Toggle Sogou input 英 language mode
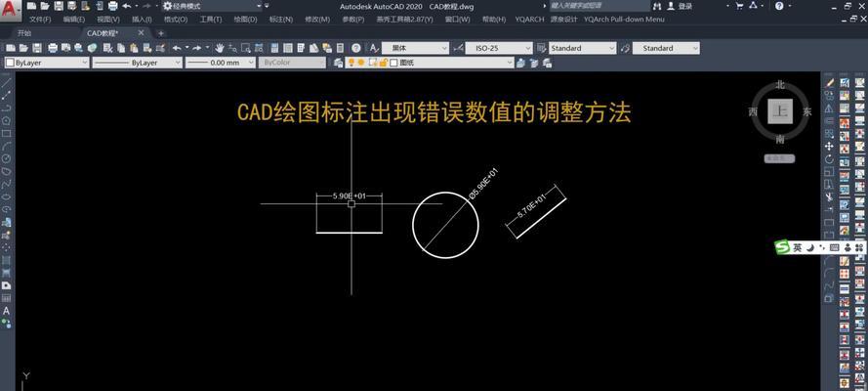The width and height of the screenshot is (868, 391). coord(797,247)
